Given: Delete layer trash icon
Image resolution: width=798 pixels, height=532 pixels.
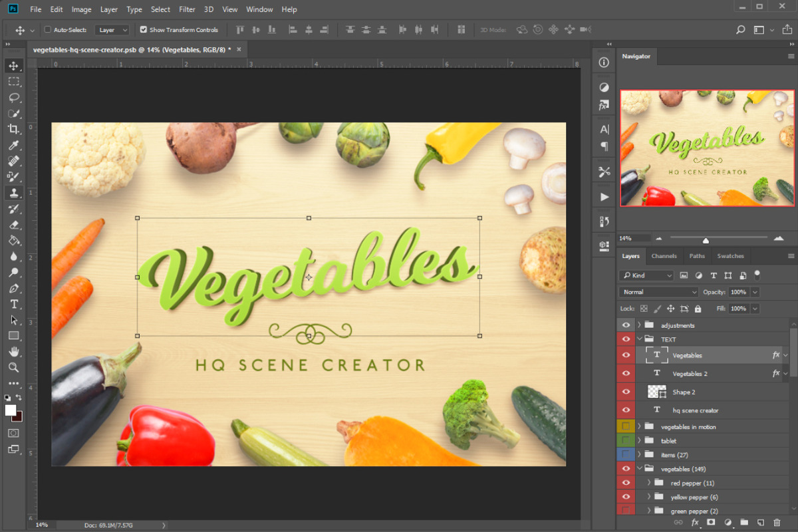Looking at the screenshot, I should [x=777, y=523].
